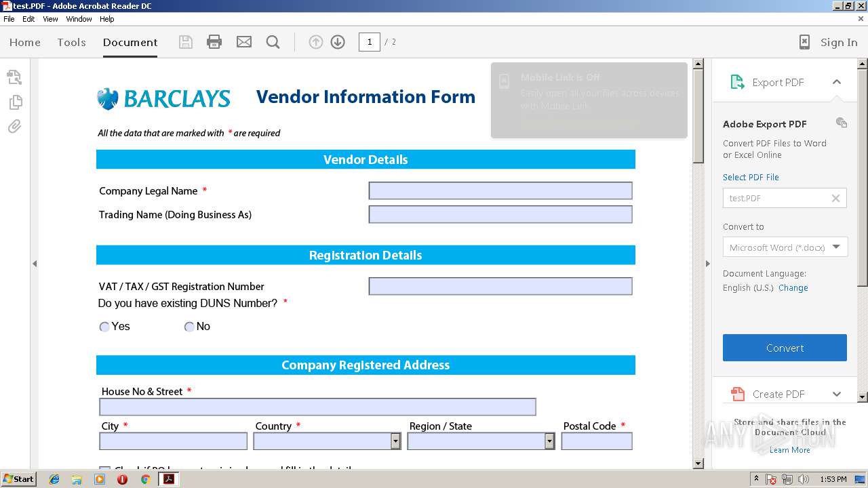Click the Select PDF File link
The width and height of the screenshot is (868, 488).
pyautogui.click(x=751, y=177)
